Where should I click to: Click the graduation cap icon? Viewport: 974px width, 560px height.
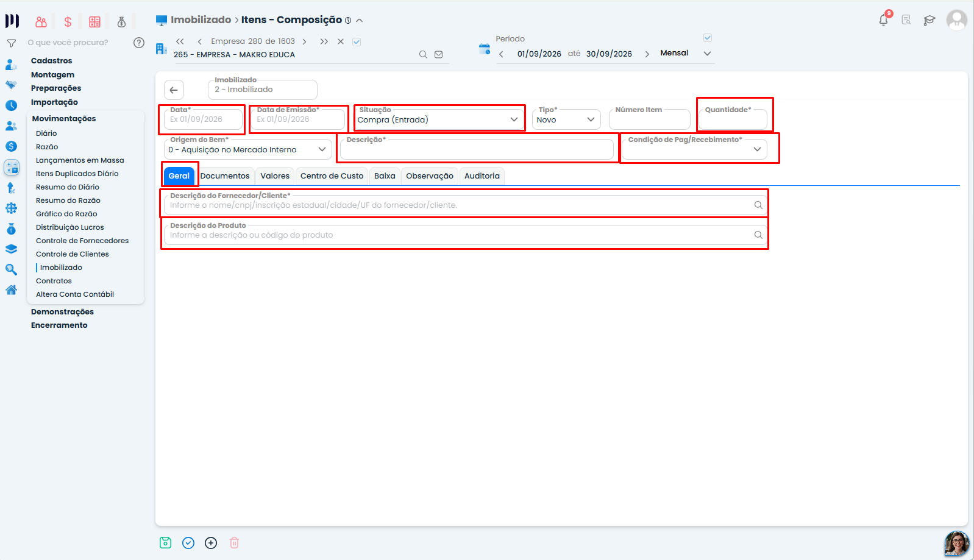930,20
